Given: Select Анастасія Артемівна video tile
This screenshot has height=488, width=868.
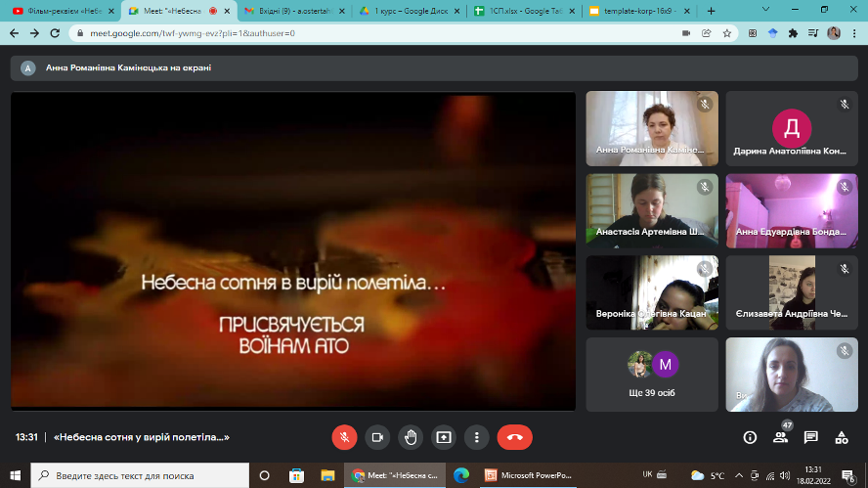Looking at the screenshot, I should [652, 210].
